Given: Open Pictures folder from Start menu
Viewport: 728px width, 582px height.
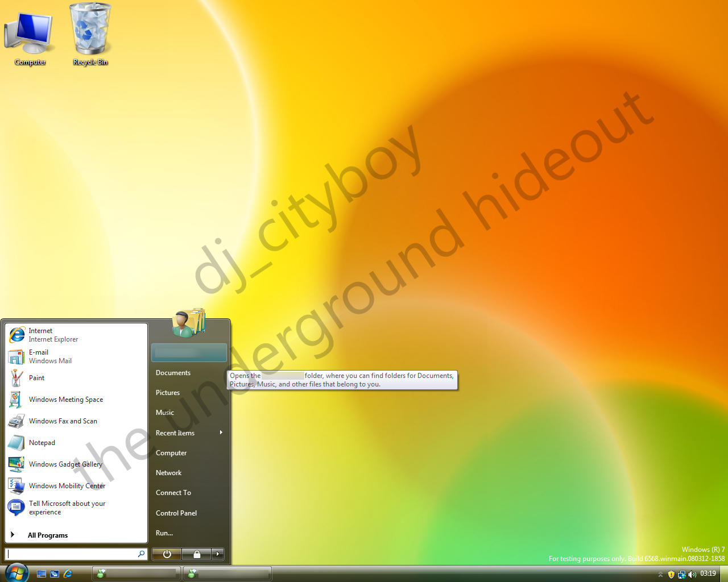Looking at the screenshot, I should tap(189, 393).
